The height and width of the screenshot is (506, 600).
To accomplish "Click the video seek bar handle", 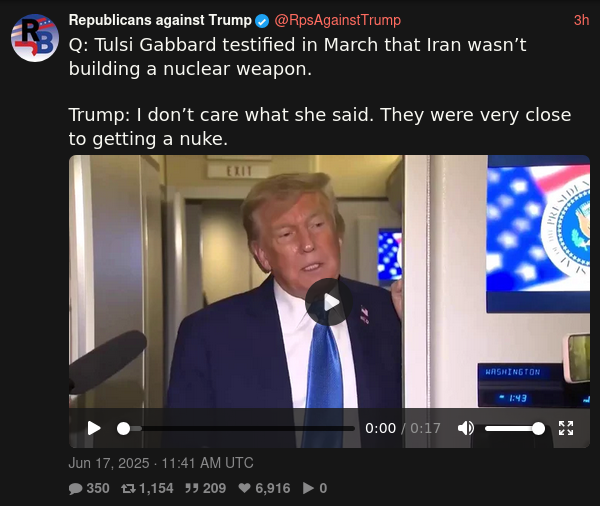I will pyautogui.click(x=123, y=428).
